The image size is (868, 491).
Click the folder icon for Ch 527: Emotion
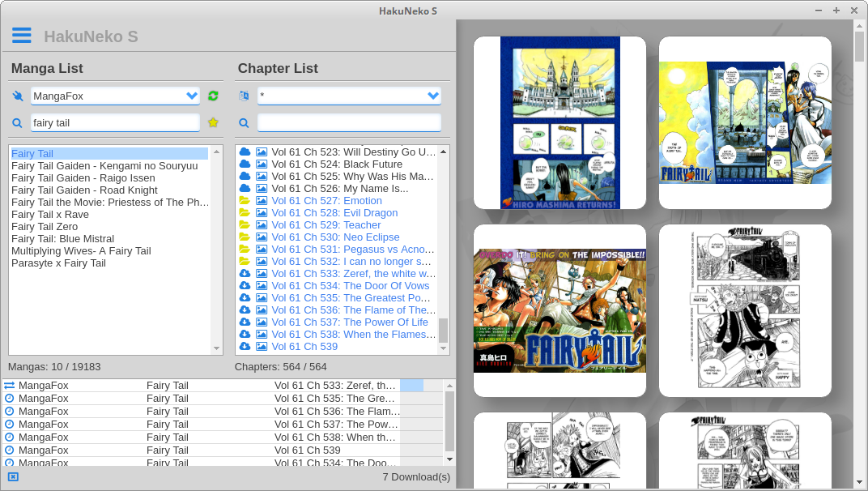tap(246, 200)
